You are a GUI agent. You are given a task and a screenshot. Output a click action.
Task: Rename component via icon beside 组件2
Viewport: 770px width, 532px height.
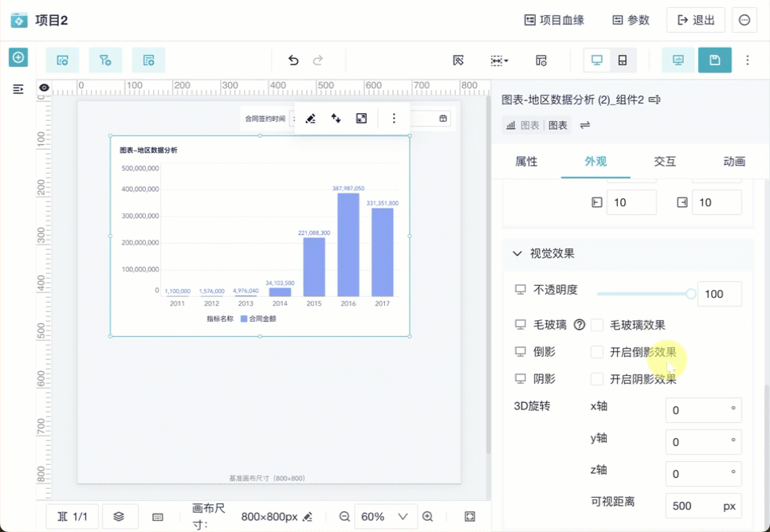tap(654, 100)
